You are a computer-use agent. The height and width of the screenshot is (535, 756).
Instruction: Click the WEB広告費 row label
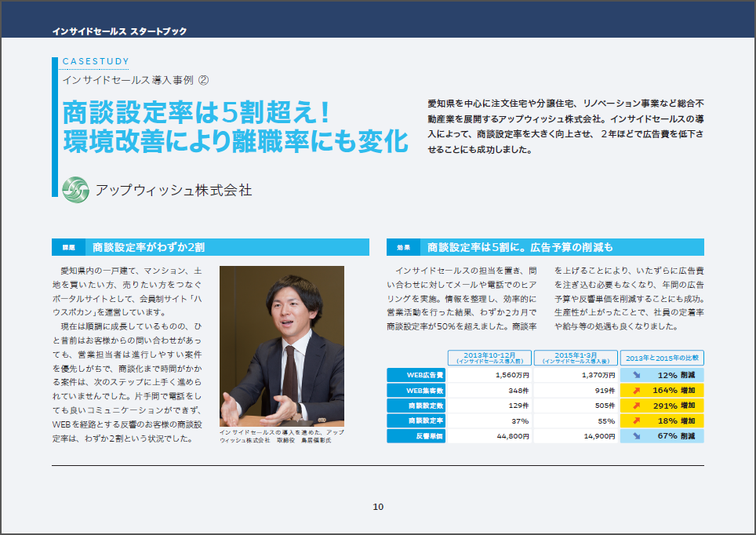pos(416,375)
